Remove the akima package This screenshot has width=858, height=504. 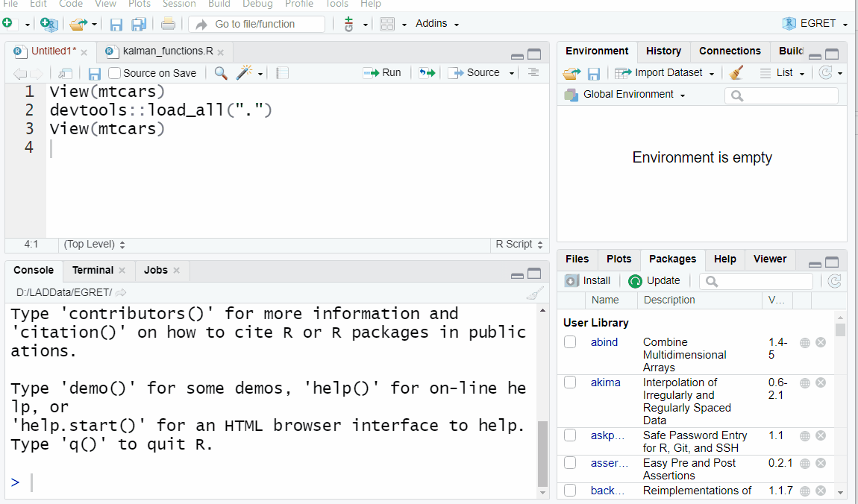click(821, 382)
